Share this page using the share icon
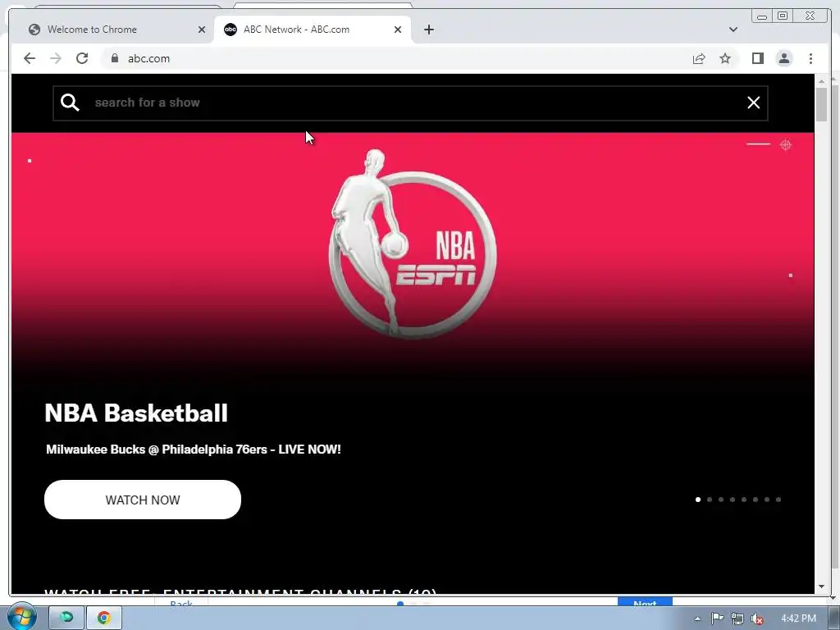Screen dimensions: 840x630 699,58
